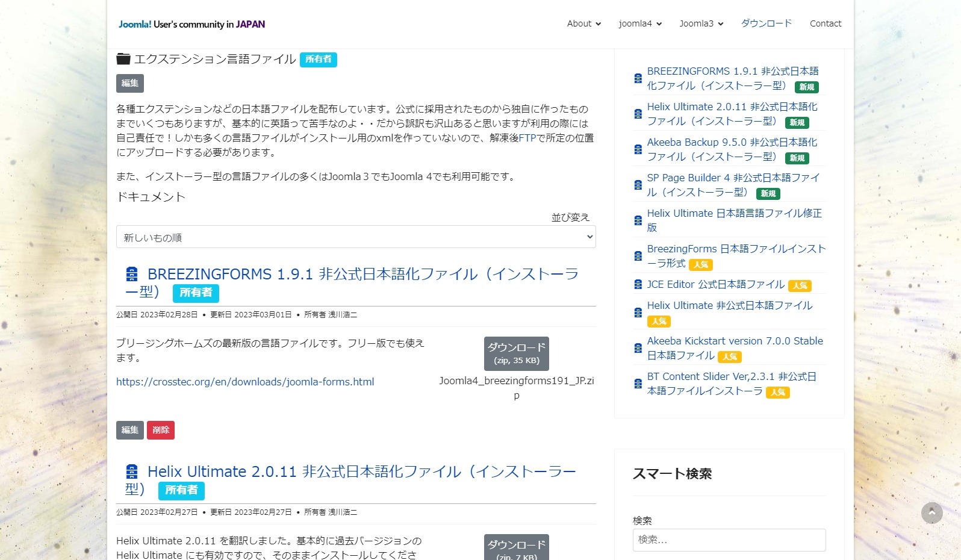Click the スマート検索 module heading

click(x=672, y=474)
